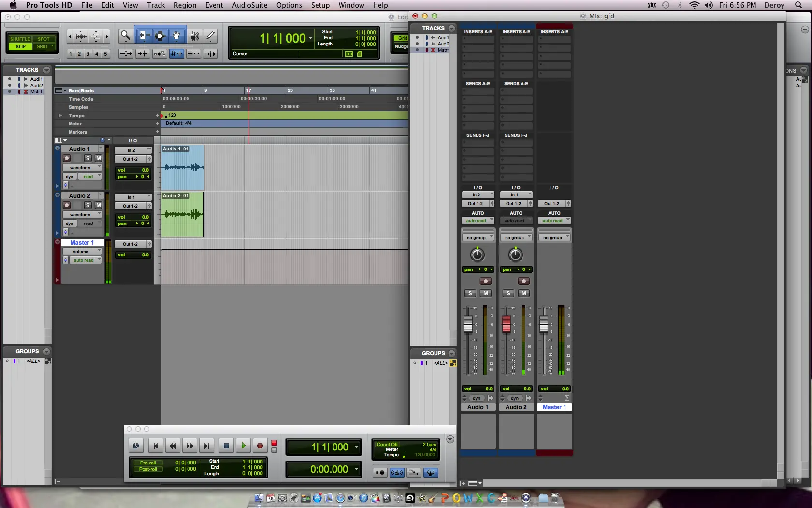Record-enable Audio 2 channel in Mix window
The image size is (812, 508).
pos(523,281)
